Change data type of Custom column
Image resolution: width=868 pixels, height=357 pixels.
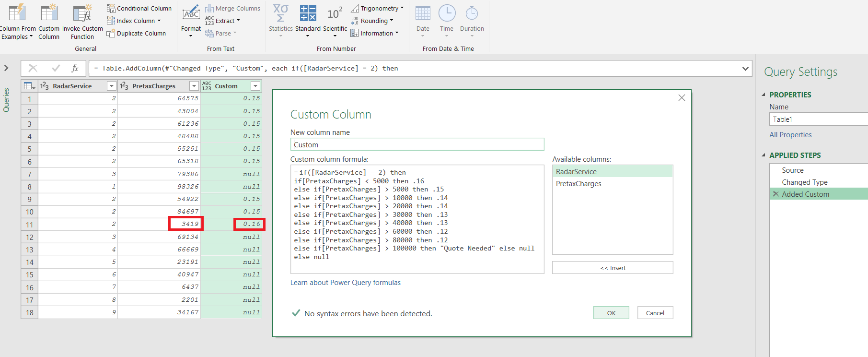(x=207, y=86)
